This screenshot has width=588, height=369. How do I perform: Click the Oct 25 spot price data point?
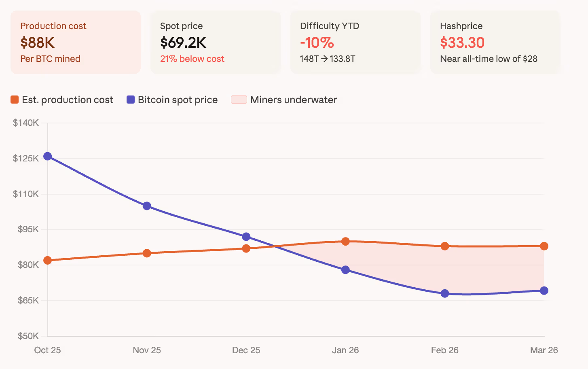coord(48,156)
